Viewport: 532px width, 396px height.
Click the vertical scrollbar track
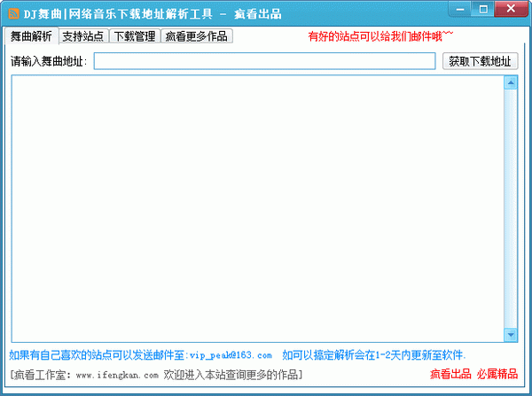(511, 208)
